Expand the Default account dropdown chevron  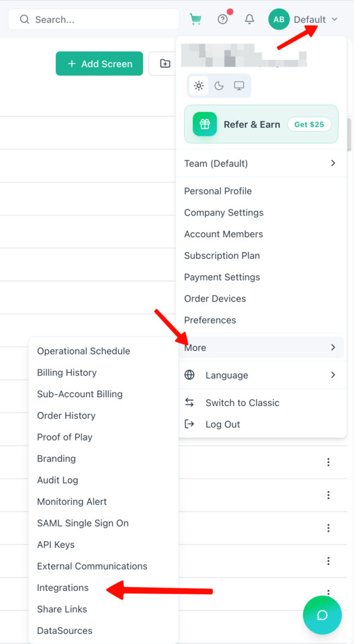click(335, 19)
